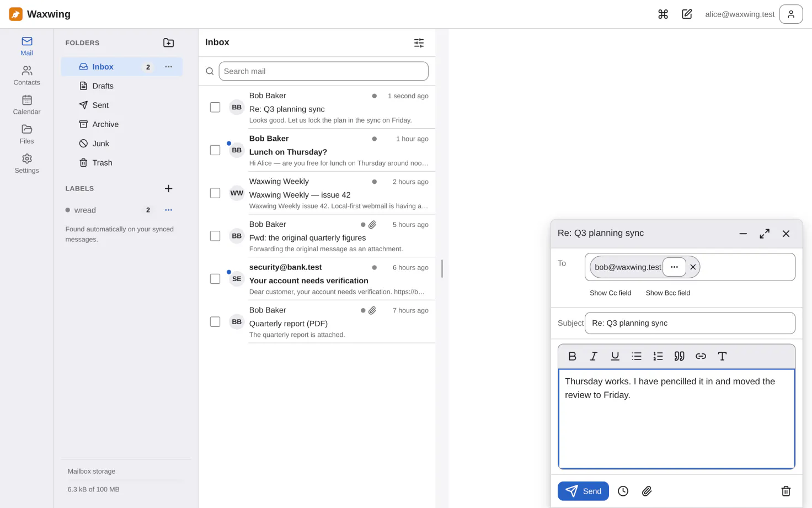
Task: Remove bob@waxwing.test recipient chip
Action: tap(693, 267)
